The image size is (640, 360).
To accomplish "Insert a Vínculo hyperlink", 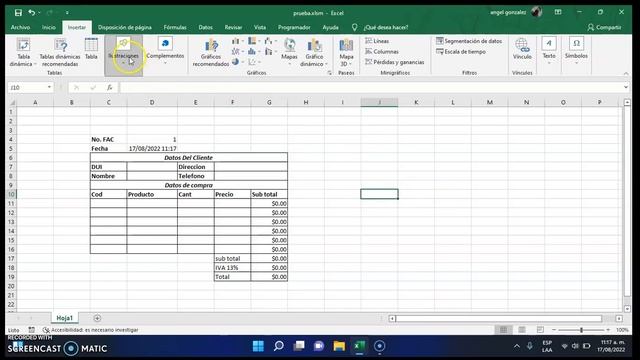I will click(522, 49).
